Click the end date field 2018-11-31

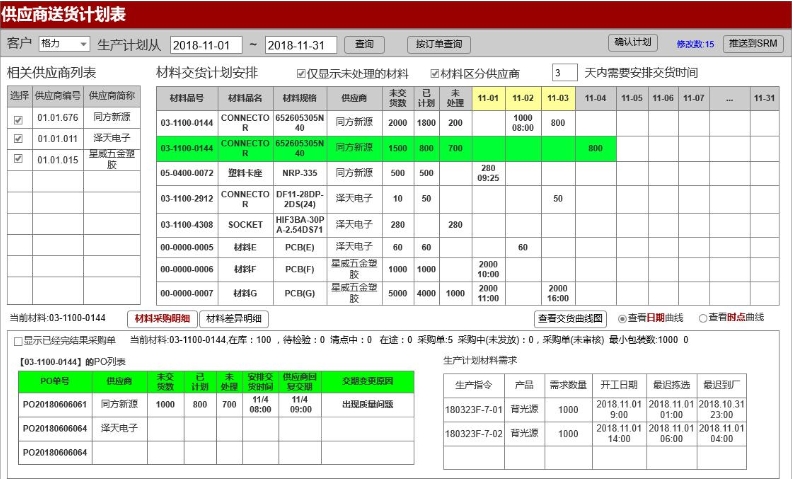[x=301, y=45]
